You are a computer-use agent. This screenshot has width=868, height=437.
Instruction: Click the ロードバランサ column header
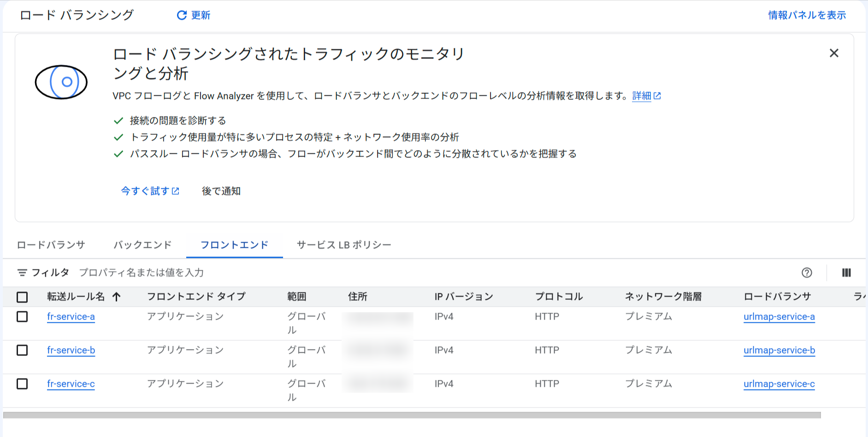click(777, 297)
